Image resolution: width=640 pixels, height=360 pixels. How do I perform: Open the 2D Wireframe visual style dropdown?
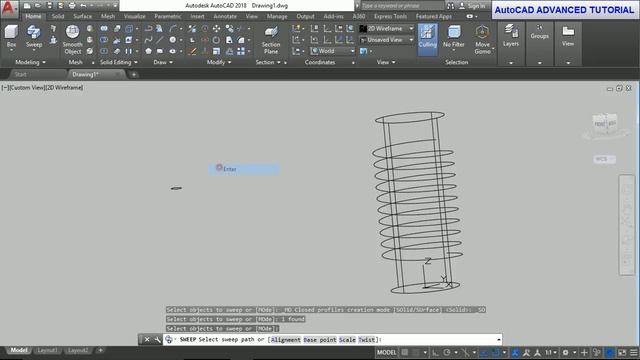coord(387,28)
